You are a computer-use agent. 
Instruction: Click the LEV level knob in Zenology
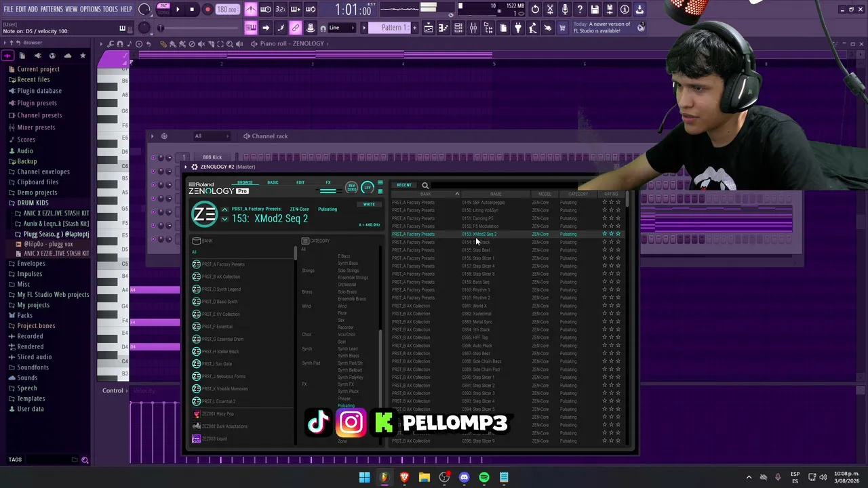pos(368,187)
